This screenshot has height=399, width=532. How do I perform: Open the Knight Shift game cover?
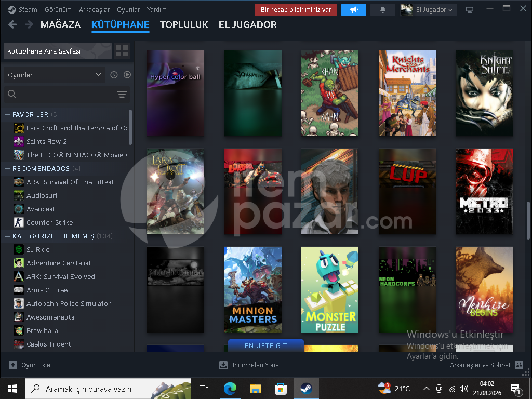point(484,94)
